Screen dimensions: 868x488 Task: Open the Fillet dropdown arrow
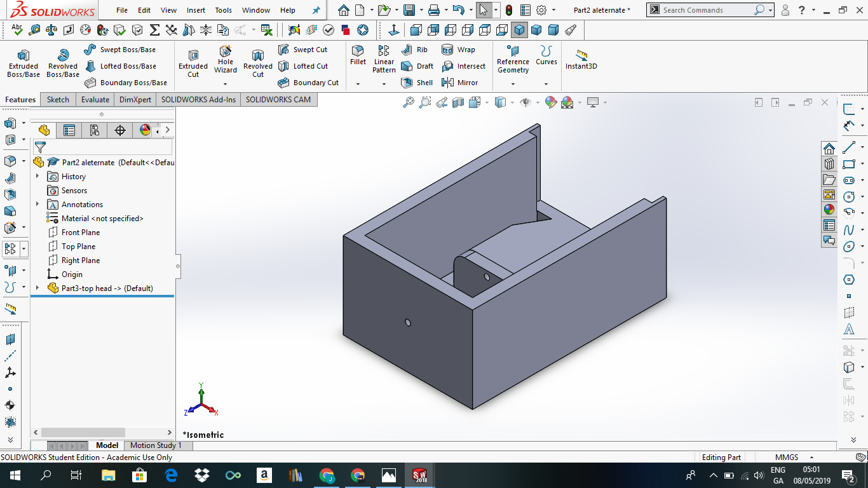point(358,84)
